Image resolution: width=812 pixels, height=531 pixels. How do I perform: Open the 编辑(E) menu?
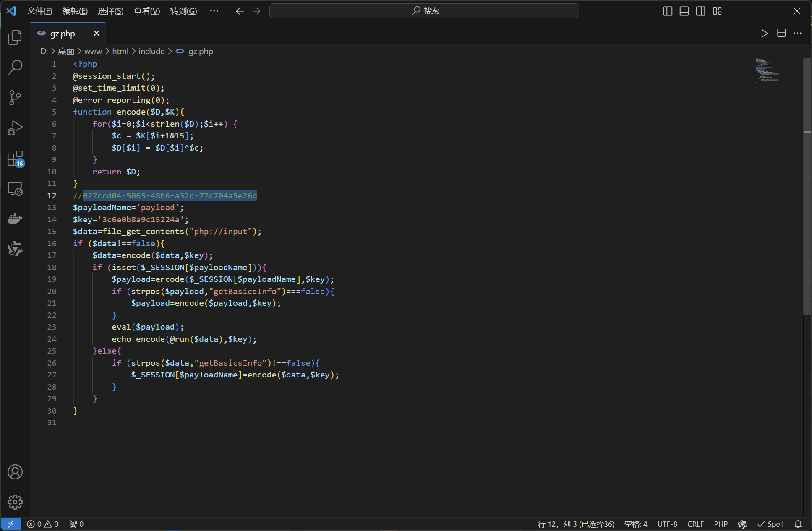tap(75, 11)
